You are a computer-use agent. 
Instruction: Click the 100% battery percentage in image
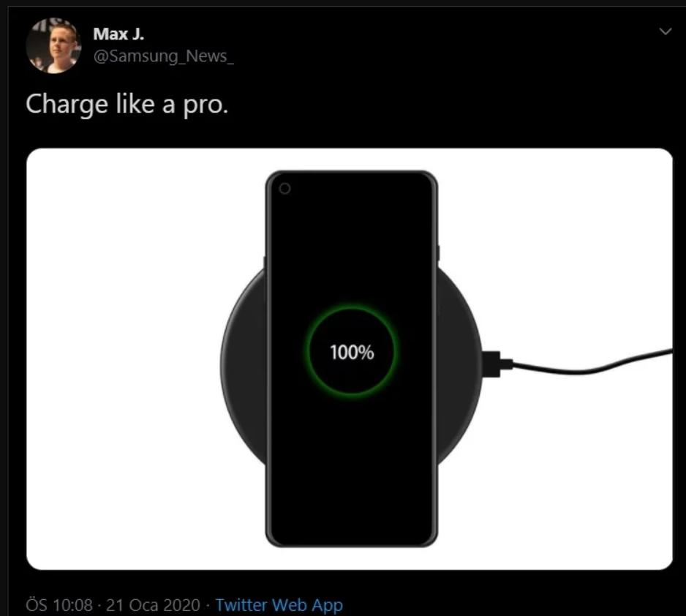click(352, 352)
